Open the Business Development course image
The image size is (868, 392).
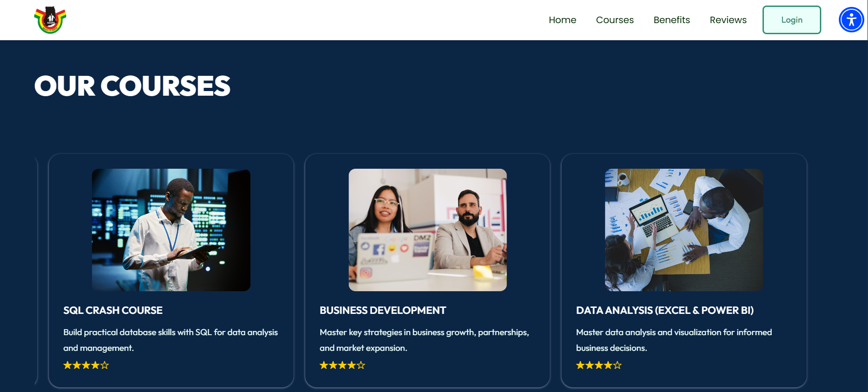click(x=428, y=230)
